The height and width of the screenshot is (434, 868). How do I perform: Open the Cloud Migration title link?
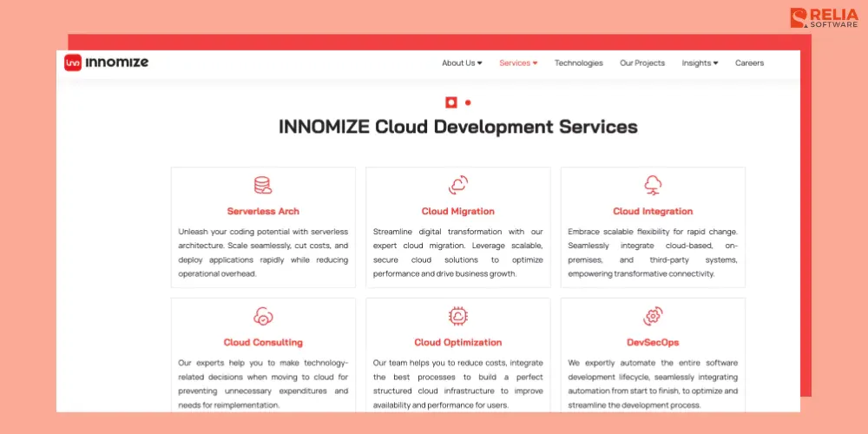(457, 212)
